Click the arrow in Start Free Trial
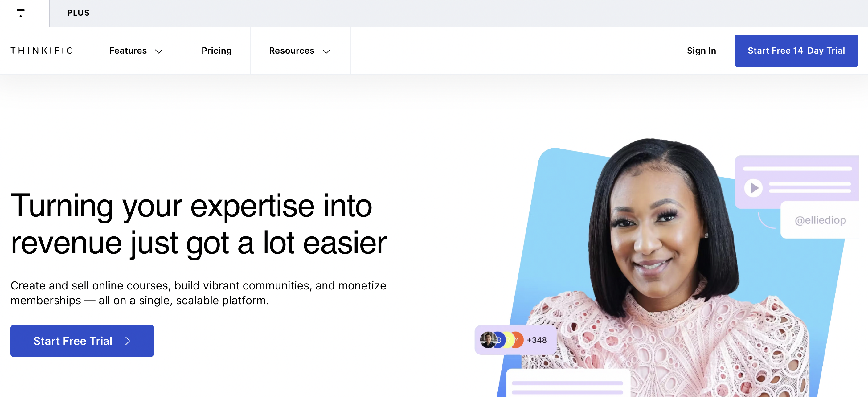868x397 pixels. point(128,341)
